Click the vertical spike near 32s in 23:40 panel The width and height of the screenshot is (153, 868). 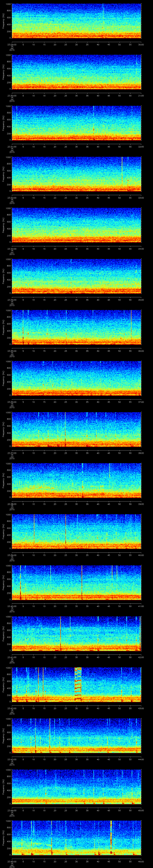[x=82, y=582]
